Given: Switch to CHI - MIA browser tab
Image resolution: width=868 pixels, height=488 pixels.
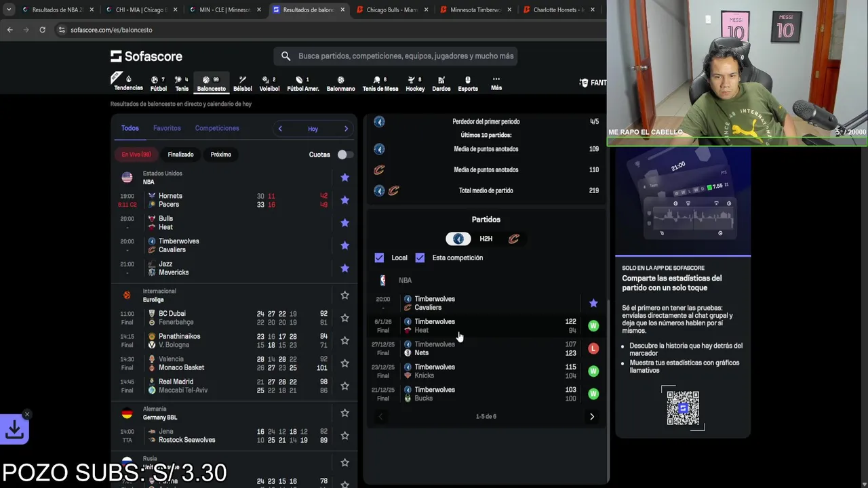Looking at the screenshot, I should pyautogui.click(x=142, y=10).
